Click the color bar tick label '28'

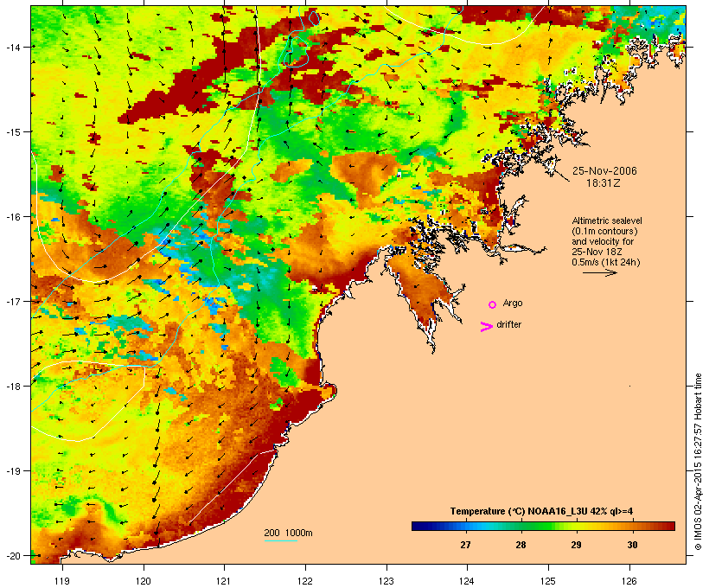click(x=521, y=545)
